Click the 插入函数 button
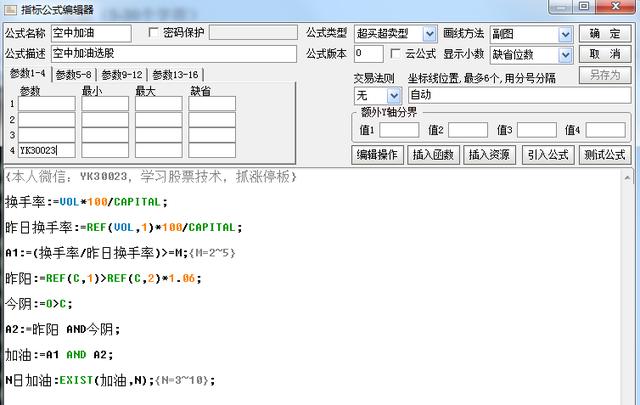Screen dimensions: 640x405 click(x=435, y=155)
